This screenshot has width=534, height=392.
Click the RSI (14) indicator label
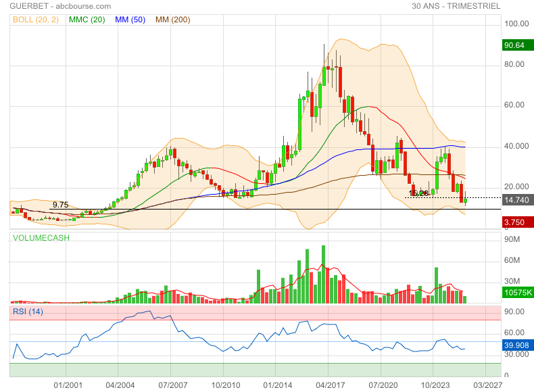click(x=28, y=312)
